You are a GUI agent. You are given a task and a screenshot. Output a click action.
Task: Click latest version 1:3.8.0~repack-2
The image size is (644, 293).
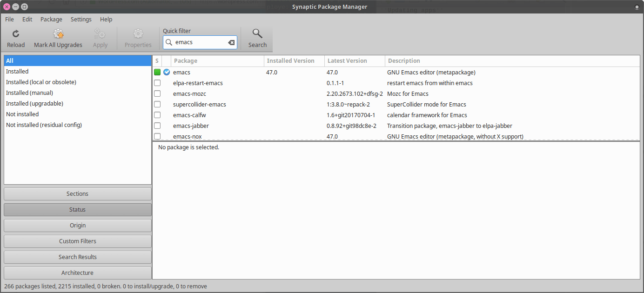click(348, 105)
